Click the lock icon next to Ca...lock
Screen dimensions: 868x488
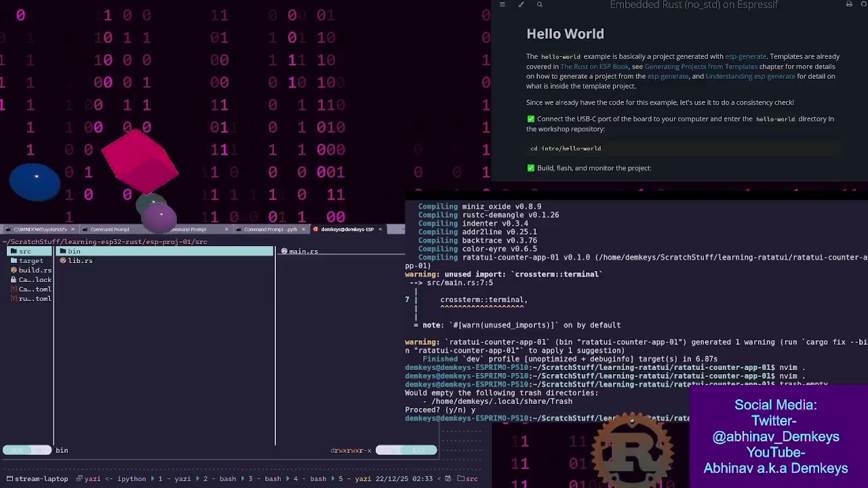pos(14,280)
